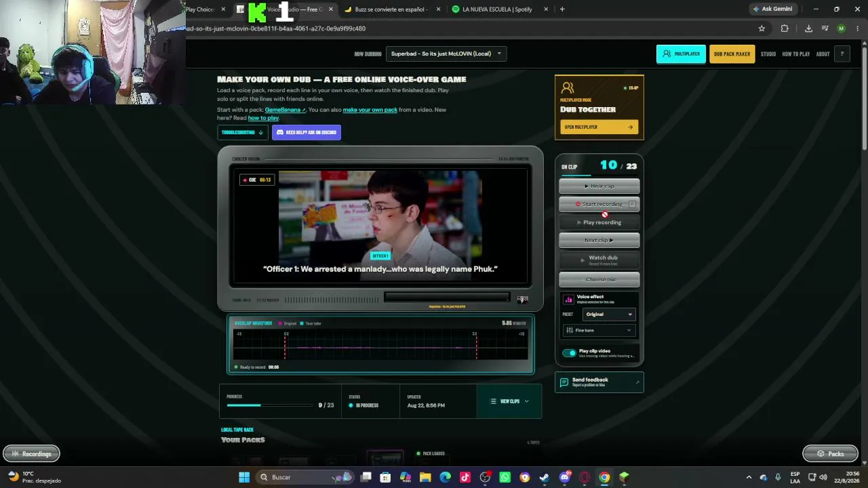Click the question mark help button
This screenshot has height=488, width=868.
842,54
